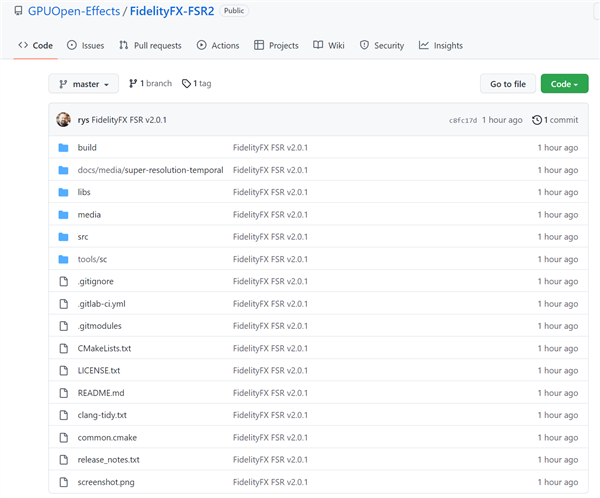This screenshot has height=498, width=600.
Task: Click the rys user avatar
Action: click(64, 120)
